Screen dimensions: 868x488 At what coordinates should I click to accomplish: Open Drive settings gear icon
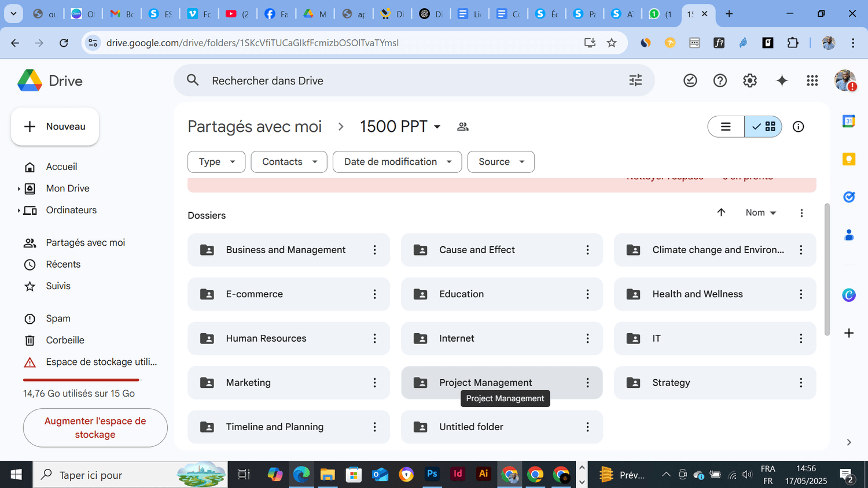click(750, 81)
